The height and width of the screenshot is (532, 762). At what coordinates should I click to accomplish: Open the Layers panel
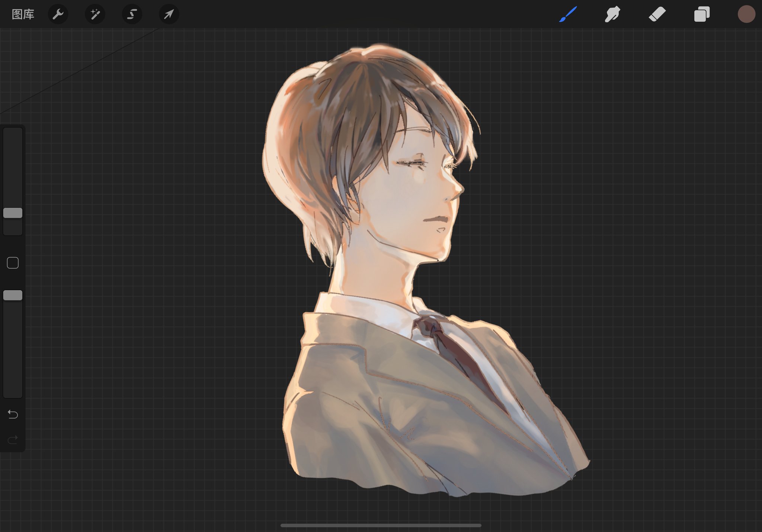(x=702, y=14)
